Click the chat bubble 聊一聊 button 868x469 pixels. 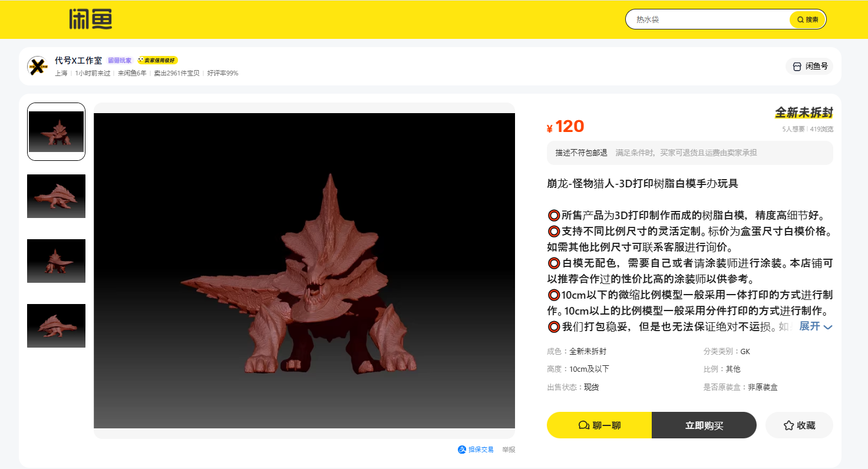[599, 425]
